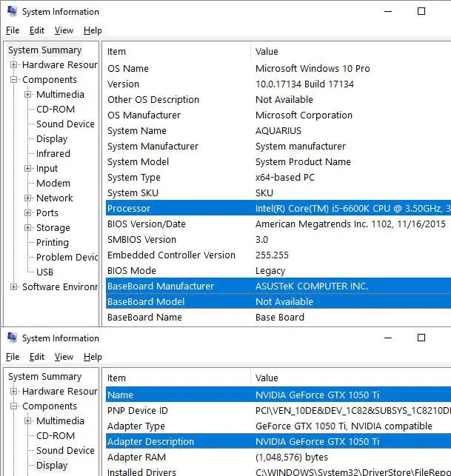Select System Summary in the bottom window tree

click(x=44, y=376)
